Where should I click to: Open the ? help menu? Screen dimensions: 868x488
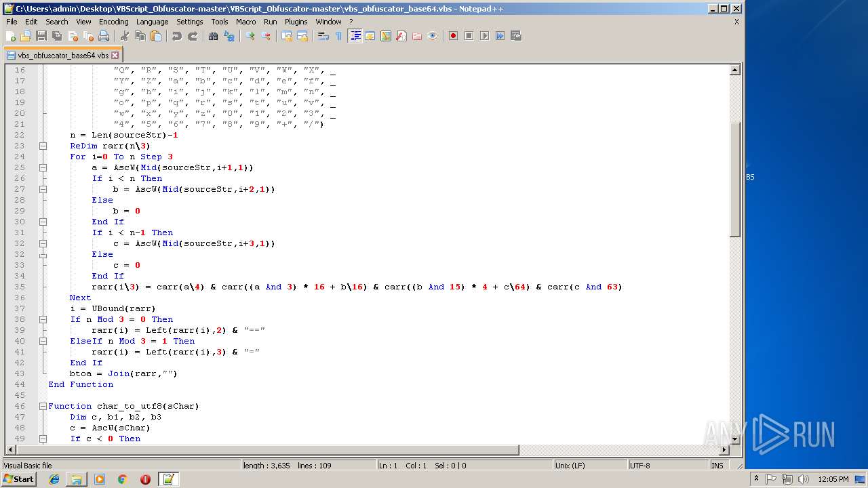pyautogui.click(x=351, y=22)
